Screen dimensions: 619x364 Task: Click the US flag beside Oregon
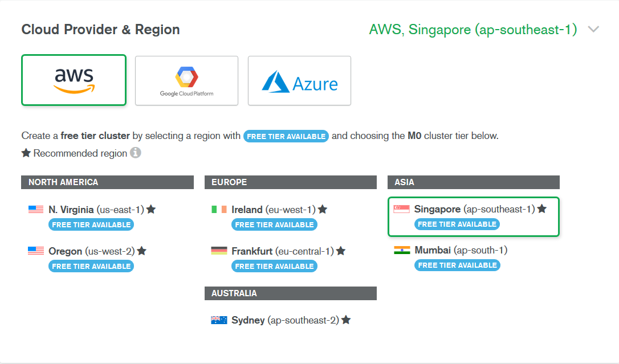click(36, 251)
